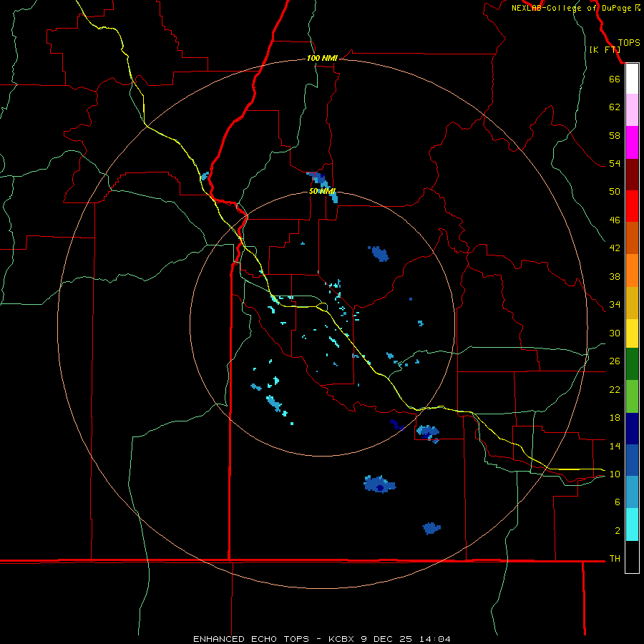Click the white swatch in the tops legend

click(632, 79)
